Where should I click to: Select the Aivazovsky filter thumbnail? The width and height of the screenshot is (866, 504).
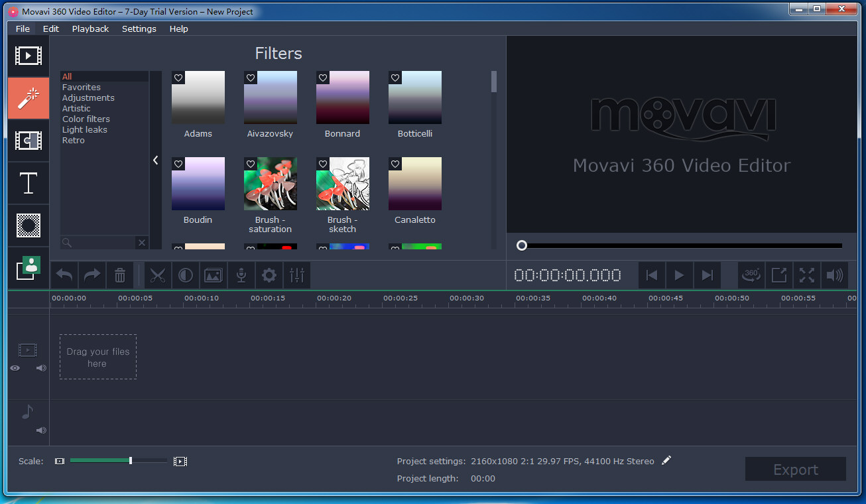(271, 97)
